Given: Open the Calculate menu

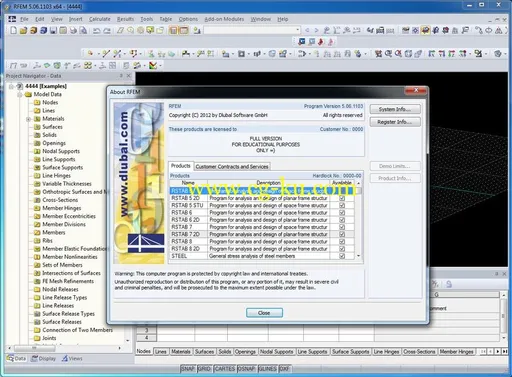Looking at the screenshot, I should tap(99, 19).
